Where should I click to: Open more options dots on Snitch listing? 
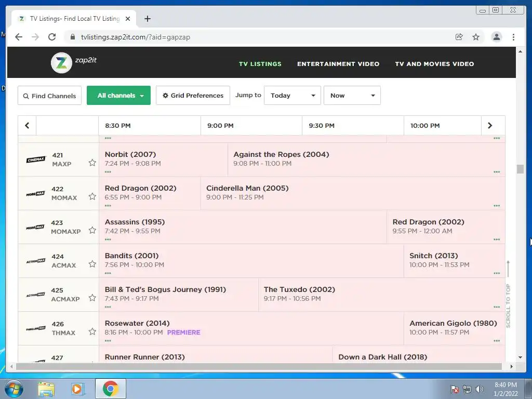coord(497,273)
